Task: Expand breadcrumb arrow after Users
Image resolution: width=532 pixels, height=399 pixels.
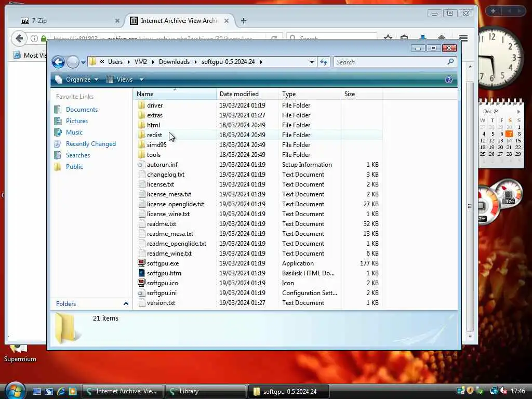Action: click(128, 62)
